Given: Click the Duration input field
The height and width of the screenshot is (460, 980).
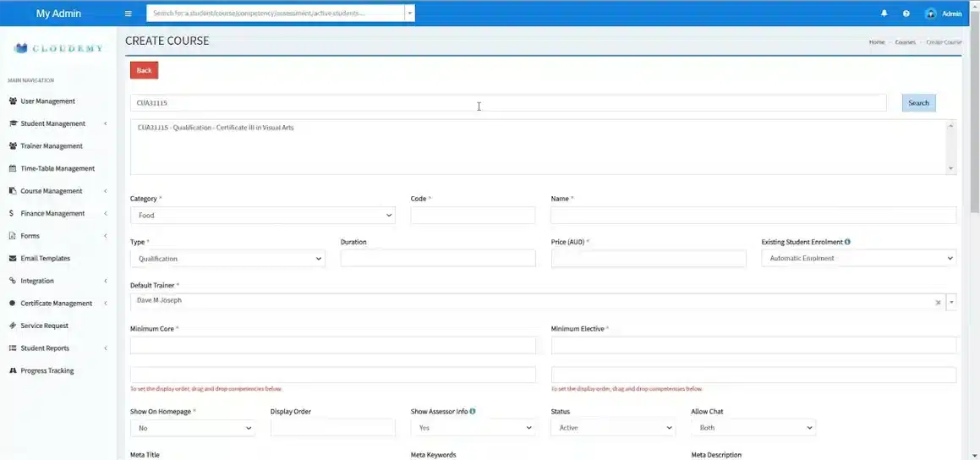Looking at the screenshot, I should tap(438, 258).
